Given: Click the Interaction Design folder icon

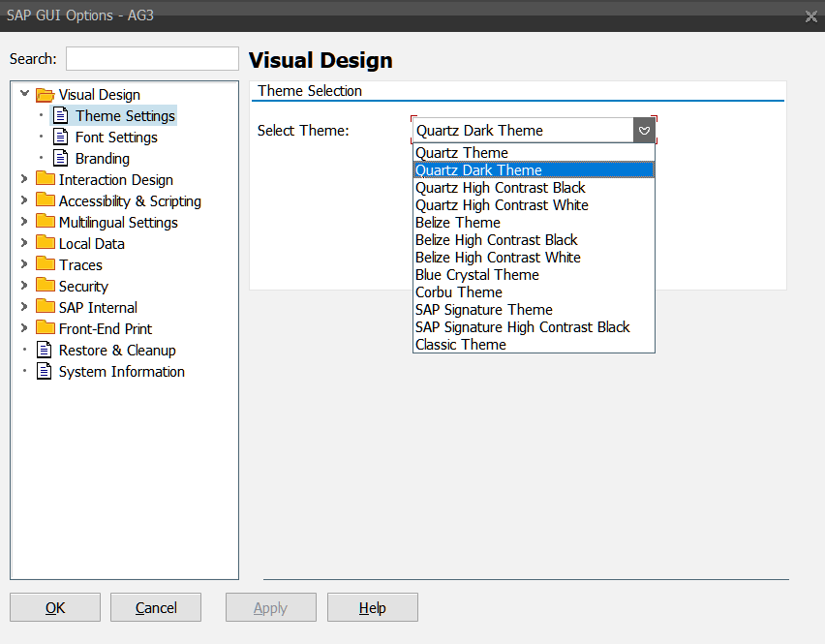Looking at the screenshot, I should [46, 178].
